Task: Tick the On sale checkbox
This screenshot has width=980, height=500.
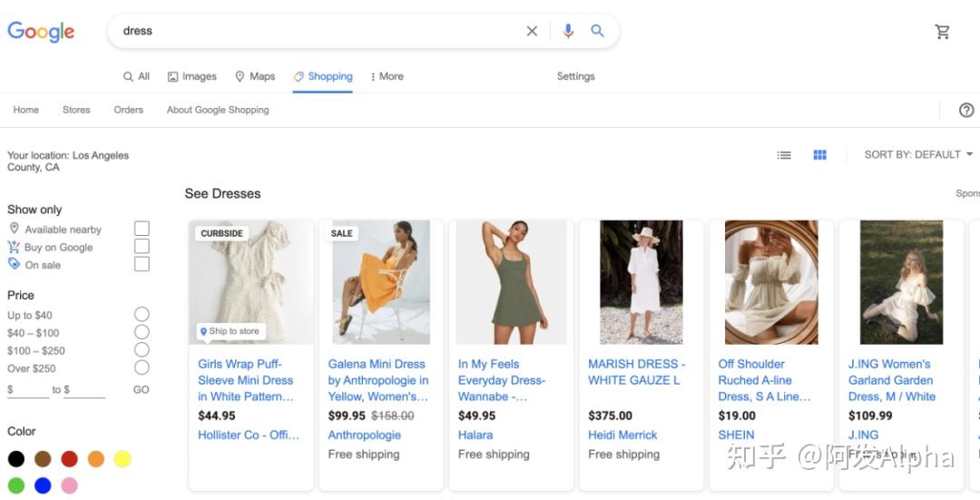Action: coord(142,264)
